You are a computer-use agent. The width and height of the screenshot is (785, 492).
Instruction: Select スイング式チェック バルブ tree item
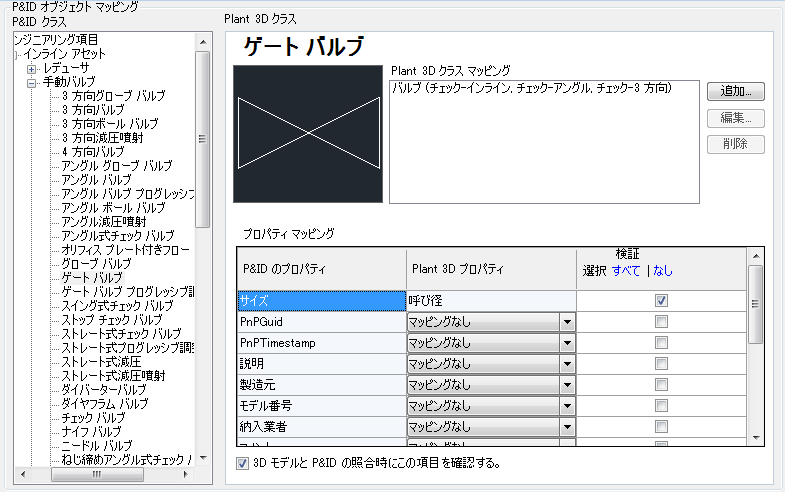117,306
